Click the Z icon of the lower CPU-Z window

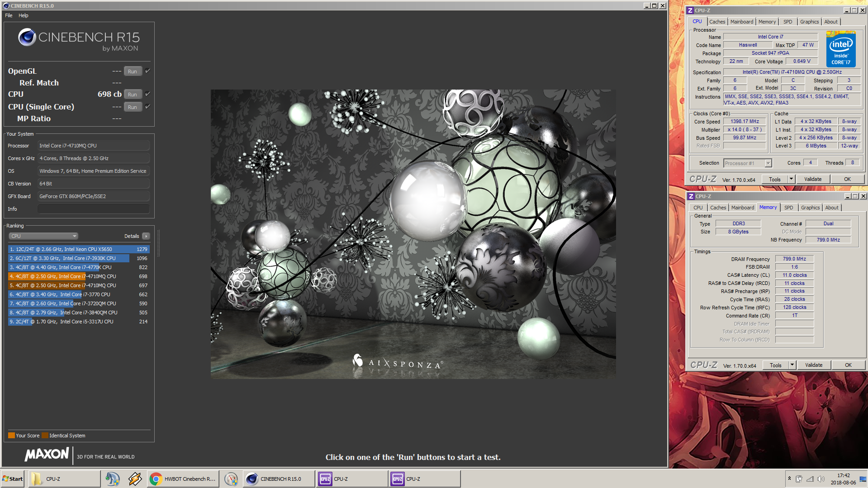click(691, 196)
